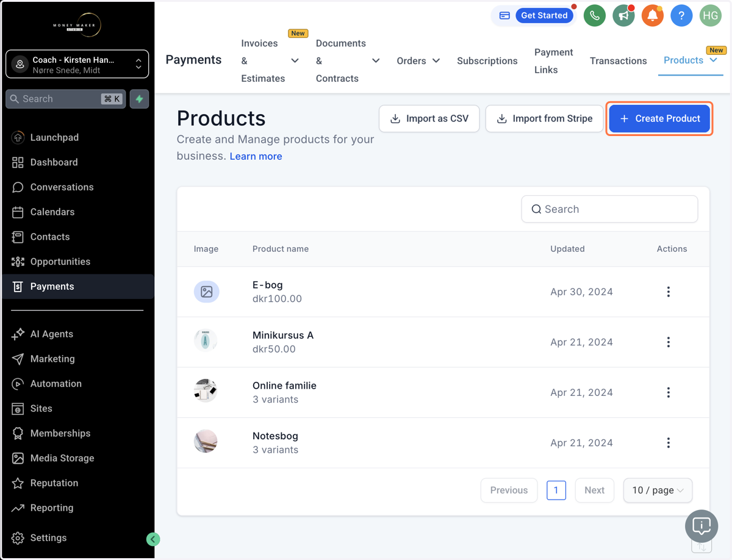Viewport: 732px width, 560px height.
Task: Click Import from Stripe
Action: click(x=544, y=118)
